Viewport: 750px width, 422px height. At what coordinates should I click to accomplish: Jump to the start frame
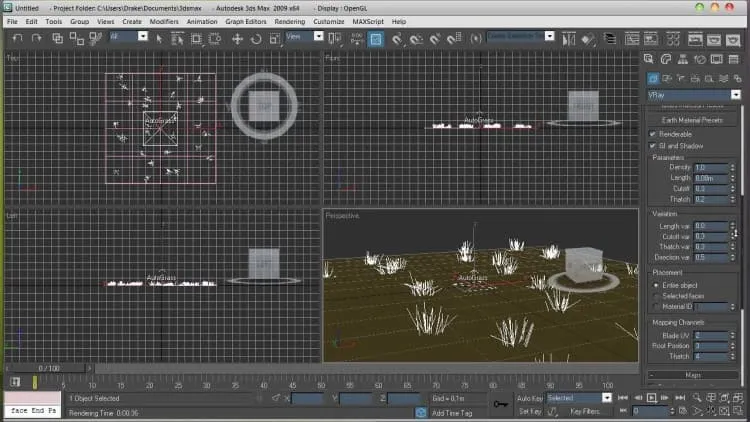[622, 398]
